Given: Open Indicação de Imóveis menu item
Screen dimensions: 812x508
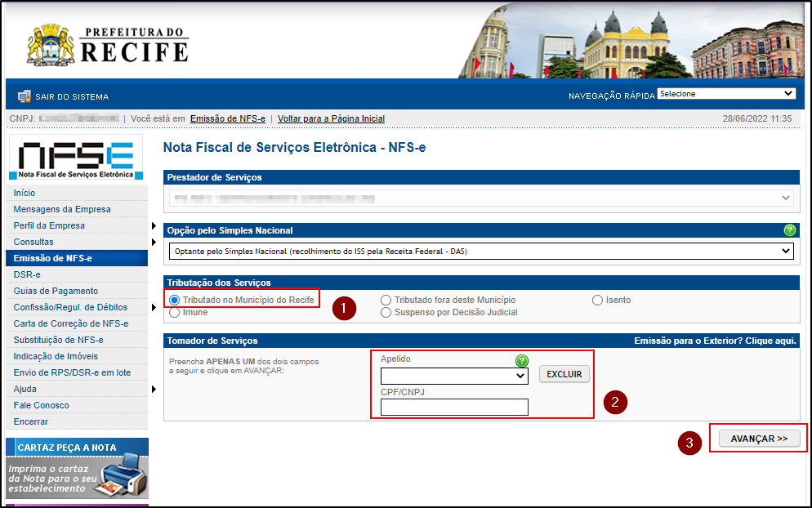Looking at the screenshot, I should [x=56, y=356].
